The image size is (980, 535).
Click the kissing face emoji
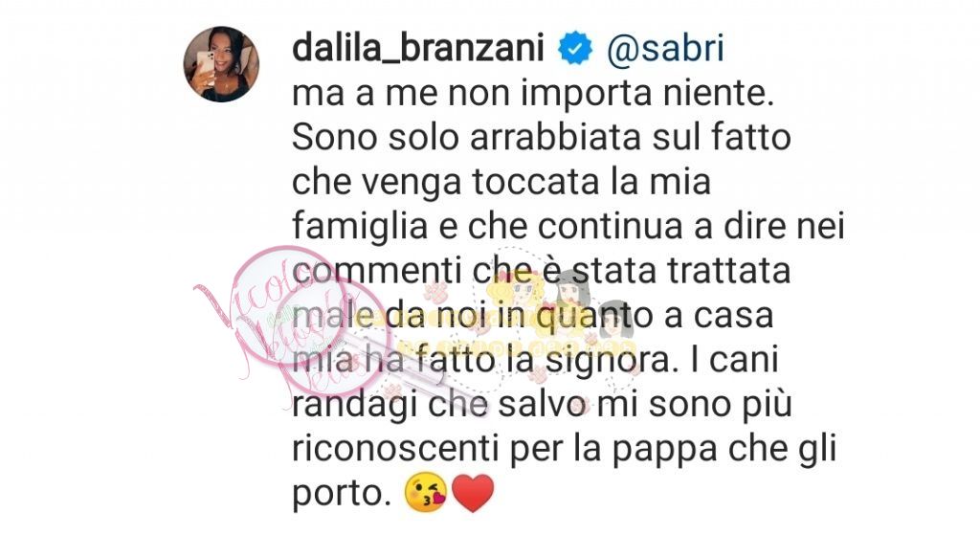coord(426,493)
